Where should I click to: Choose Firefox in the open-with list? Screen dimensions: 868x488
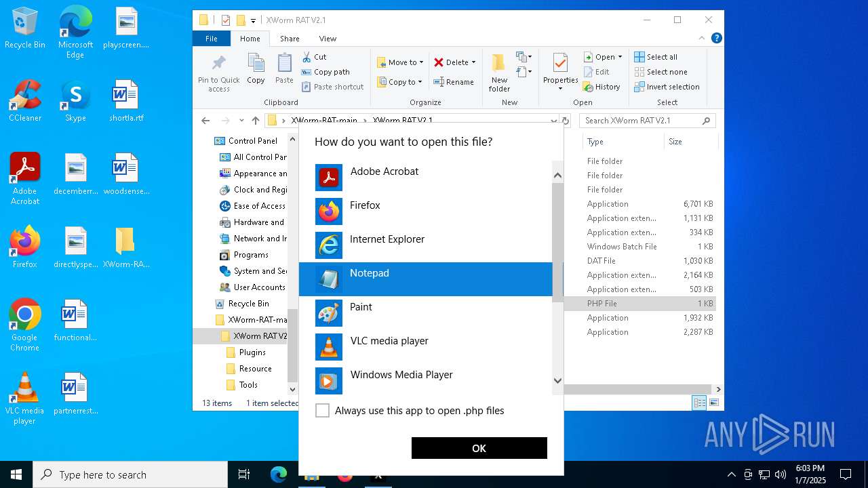click(x=426, y=211)
